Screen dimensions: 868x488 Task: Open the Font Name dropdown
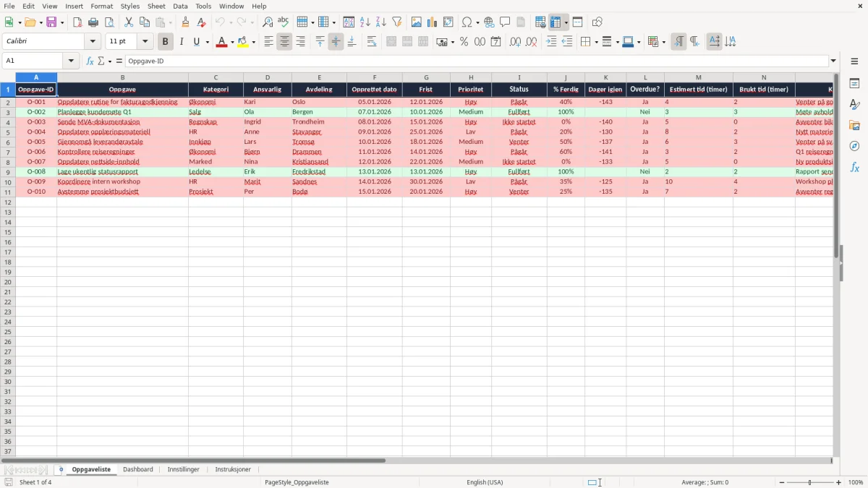(93, 42)
